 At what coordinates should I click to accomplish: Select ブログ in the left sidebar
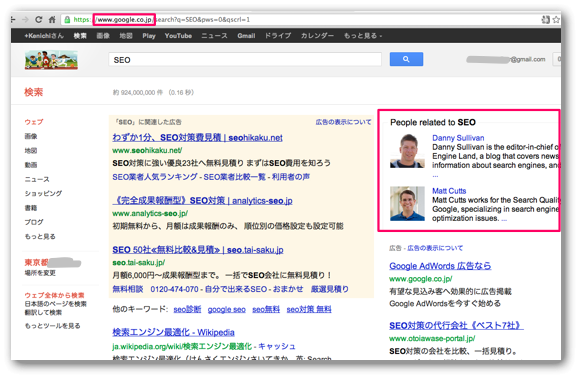coord(34,222)
